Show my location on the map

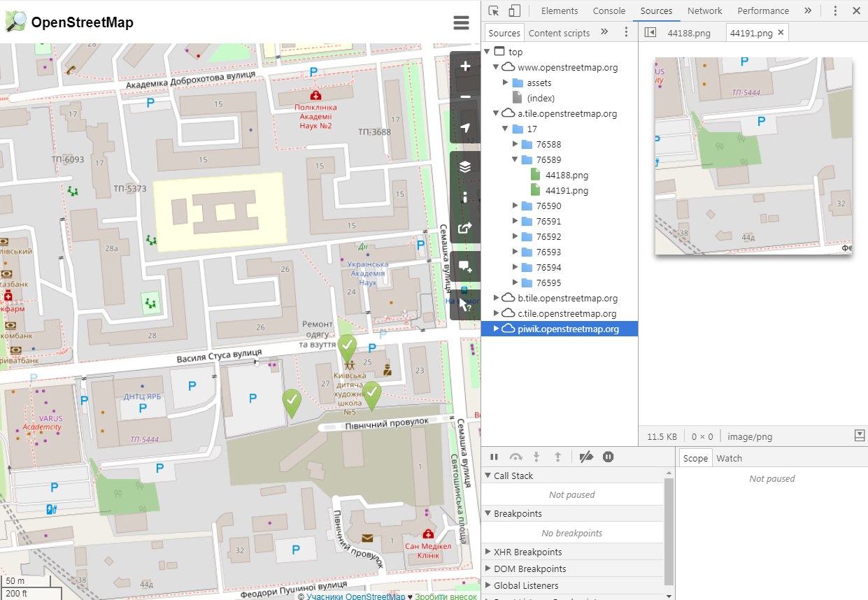pos(465,127)
